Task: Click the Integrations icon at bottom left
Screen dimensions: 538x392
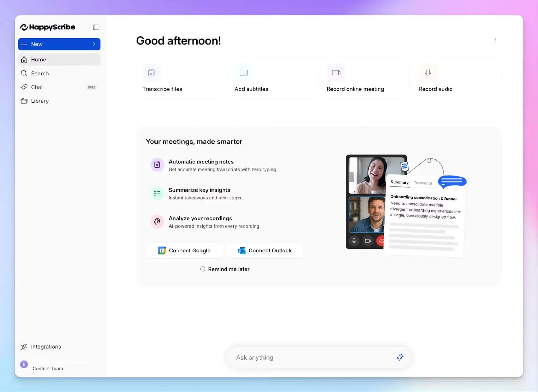Action: pyautogui.click(x=24, y=347)
